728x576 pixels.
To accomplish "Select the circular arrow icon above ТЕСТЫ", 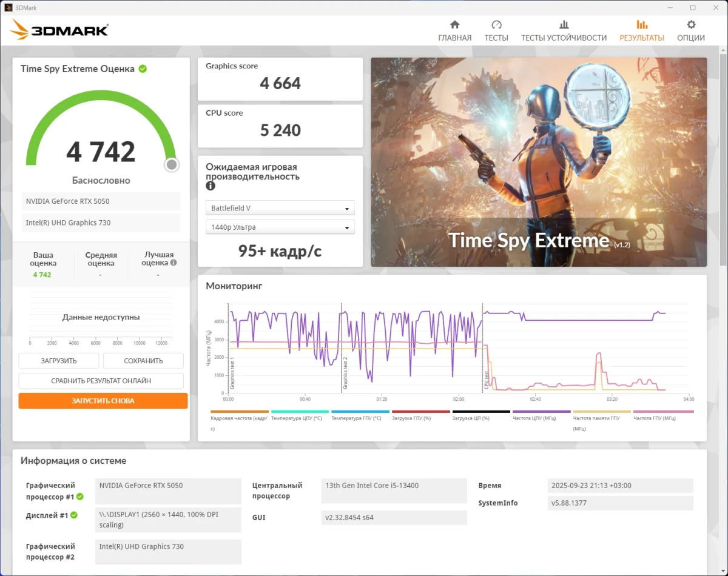I will pos(496,24).
